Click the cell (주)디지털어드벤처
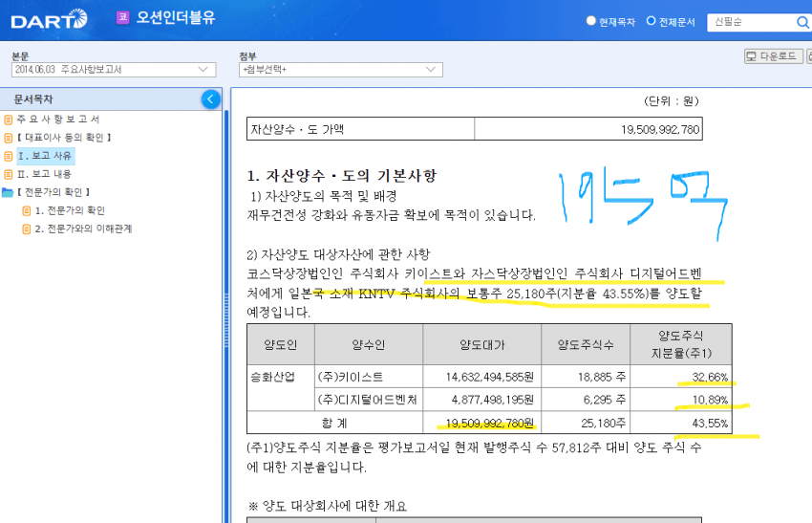This screenshot has width=812, height=523. [x=369, y=400]
